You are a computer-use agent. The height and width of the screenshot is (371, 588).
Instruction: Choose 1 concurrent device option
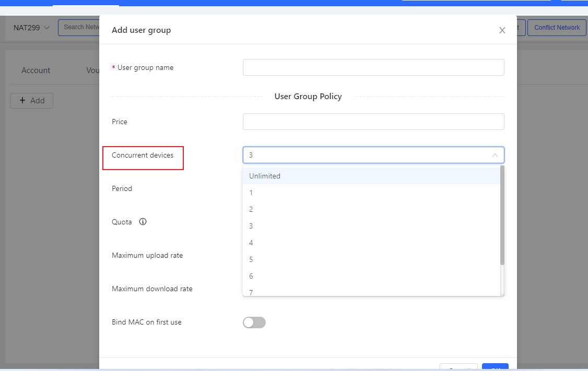click(251, 193)
